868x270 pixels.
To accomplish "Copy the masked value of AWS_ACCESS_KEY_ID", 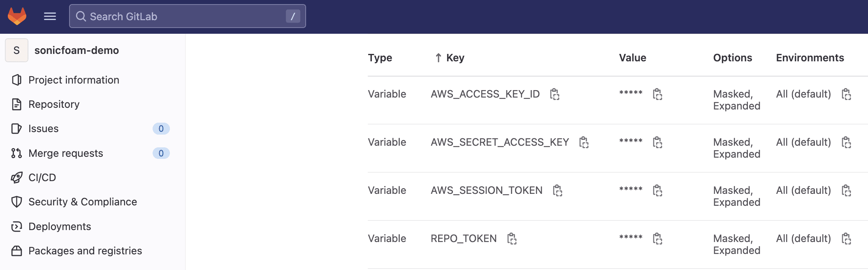I will [657, 94].
